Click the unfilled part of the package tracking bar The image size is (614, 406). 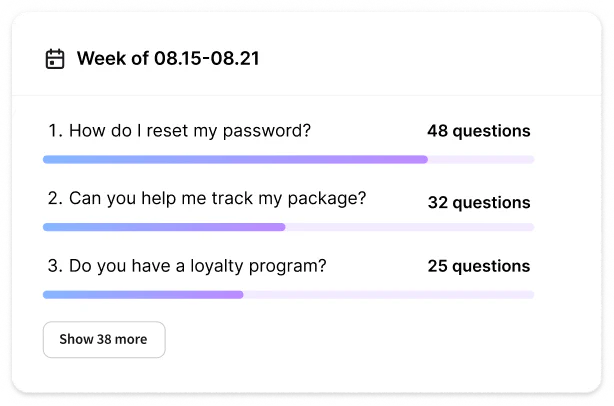pyautogui.click(x=409, y=227)
